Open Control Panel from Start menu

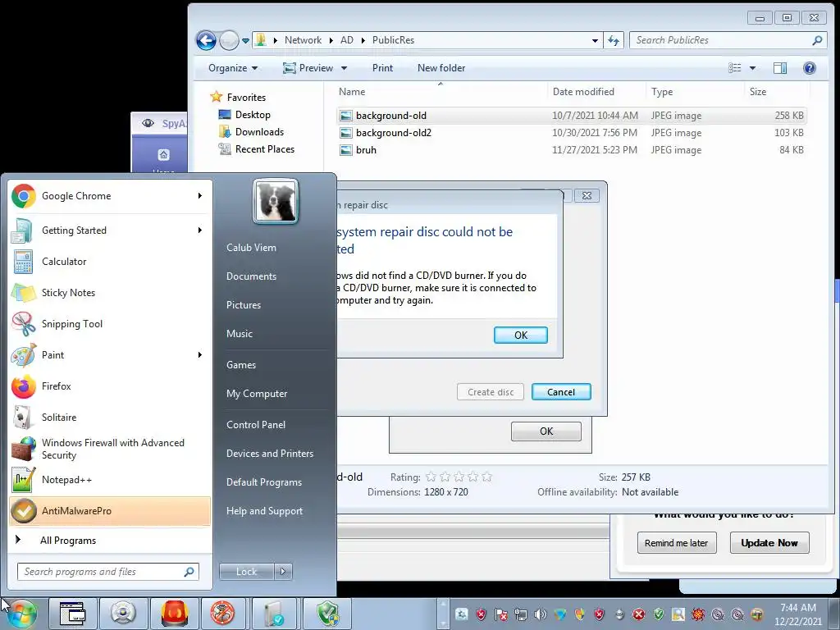[x=256, y=425]
